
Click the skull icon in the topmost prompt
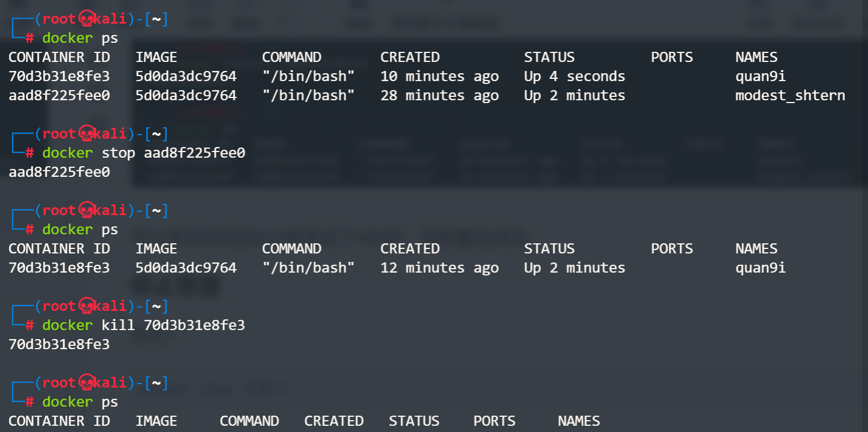tap(86, 20)
